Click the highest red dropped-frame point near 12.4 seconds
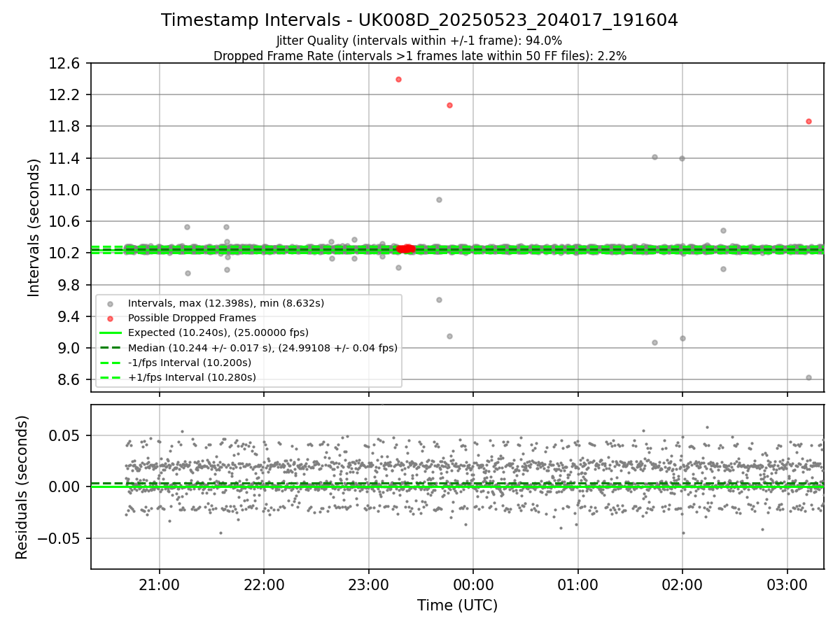 pyautogui.click(x=398, y=79)
